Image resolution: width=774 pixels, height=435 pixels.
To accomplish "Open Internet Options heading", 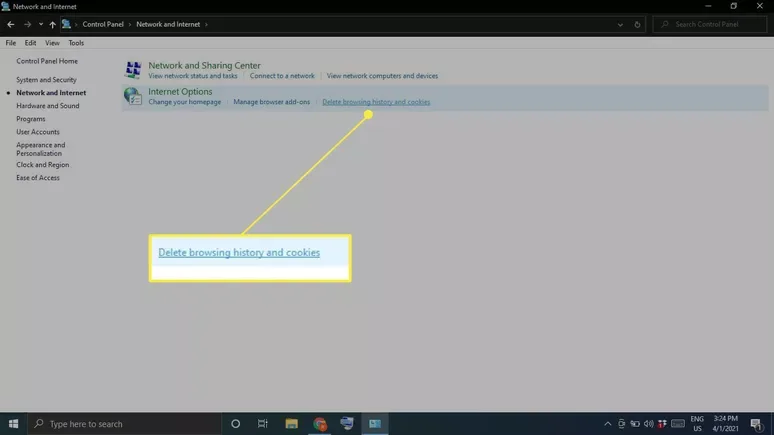I will point(180,91).
